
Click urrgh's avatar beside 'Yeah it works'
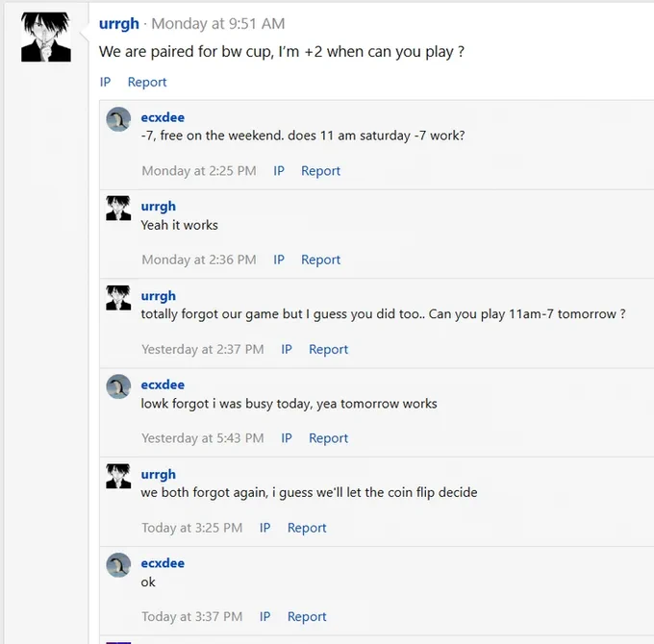118,208
